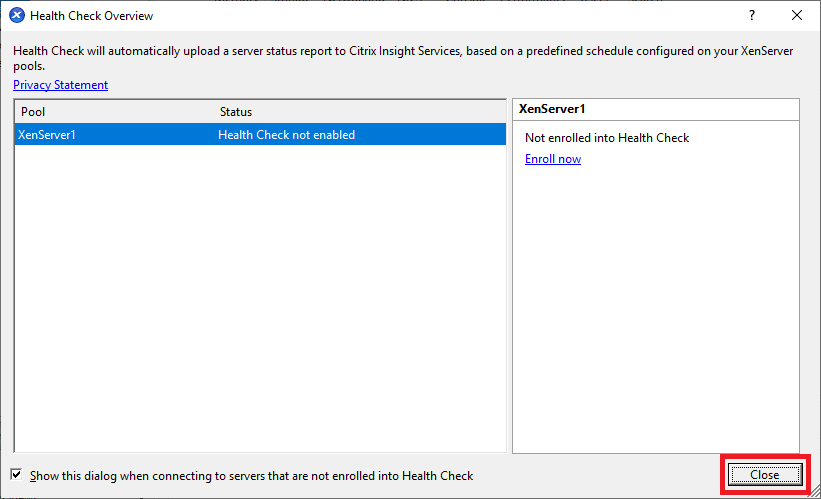
Task: Open the Privacy Statement link
Action: point(60,85)
